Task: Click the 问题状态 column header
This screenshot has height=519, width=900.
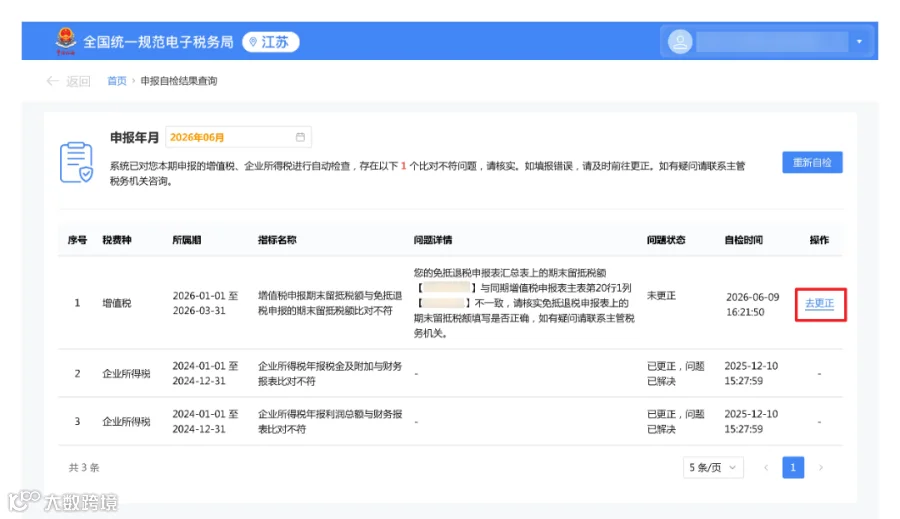Action: tap(666, 240)
